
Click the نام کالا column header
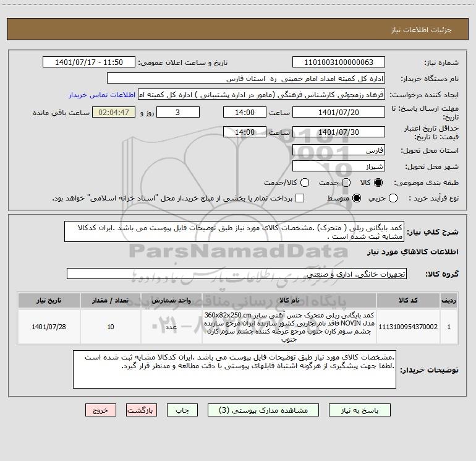point(289,300)
